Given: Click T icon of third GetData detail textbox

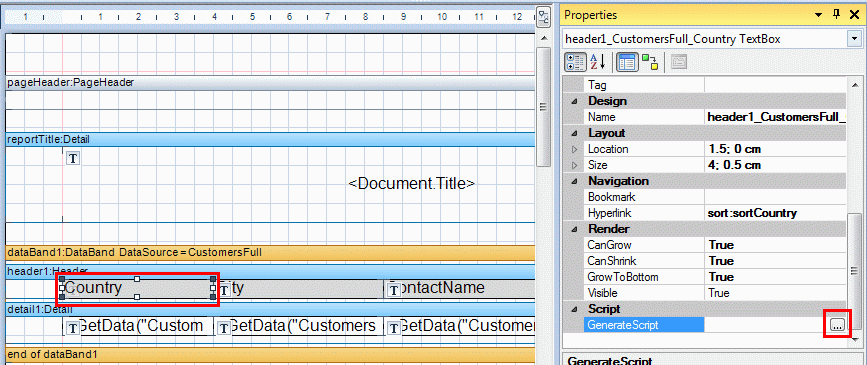Looking at the screenshot, I should 394,328.
